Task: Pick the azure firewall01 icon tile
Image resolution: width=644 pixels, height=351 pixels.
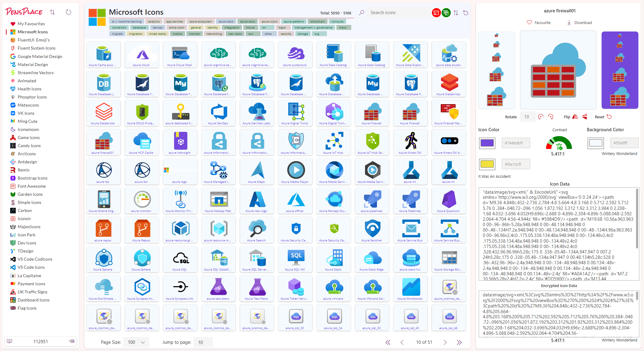Action: [104, 142]
